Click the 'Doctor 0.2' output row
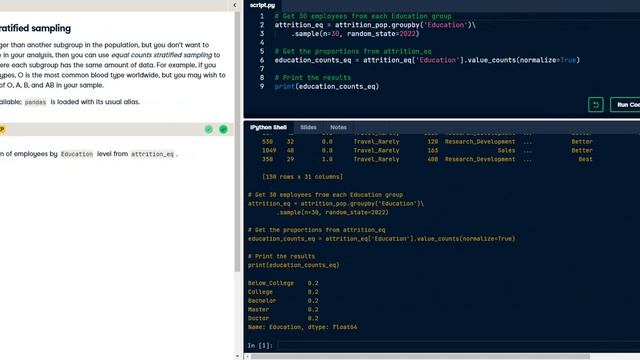Screen dimensions: 640x360 coord(283,318)
